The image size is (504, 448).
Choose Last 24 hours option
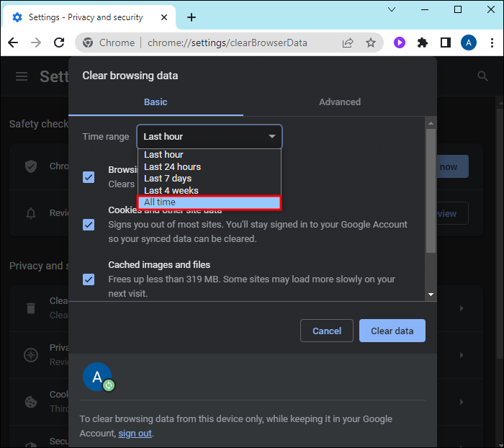pos(172,166)
